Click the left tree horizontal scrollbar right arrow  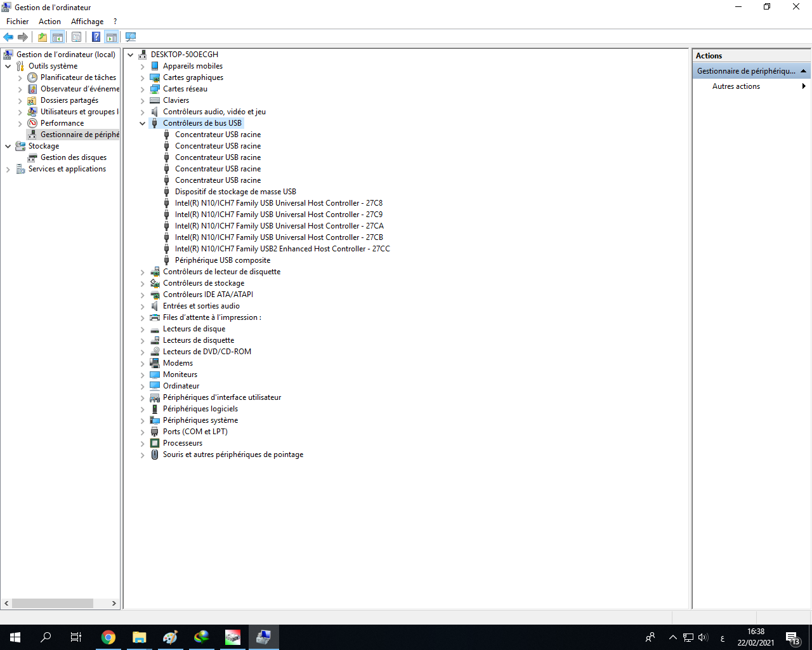[114, 603]
